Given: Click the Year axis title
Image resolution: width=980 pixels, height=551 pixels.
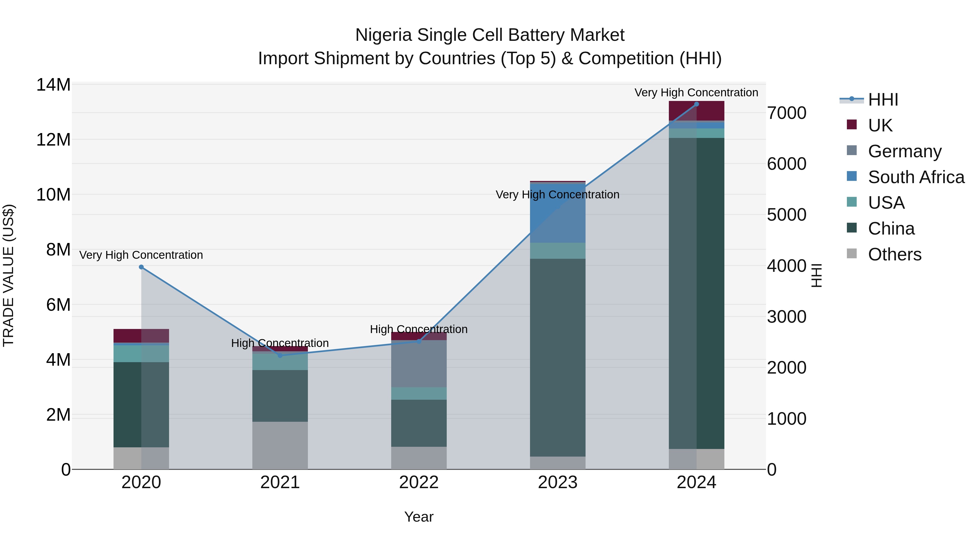Looking at the screenshot, I should coord(419,517).
